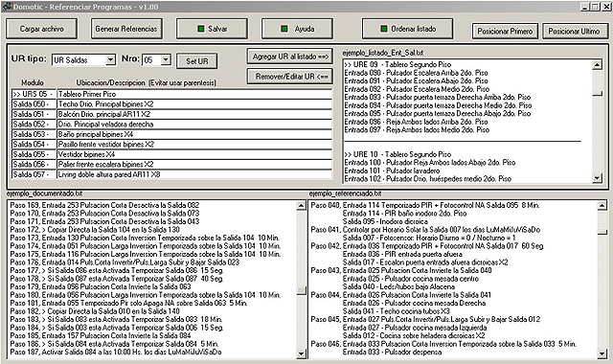Click the Salvar button with green icon
The height and width of the screenshot is (364, 613).
pos(212,29)
